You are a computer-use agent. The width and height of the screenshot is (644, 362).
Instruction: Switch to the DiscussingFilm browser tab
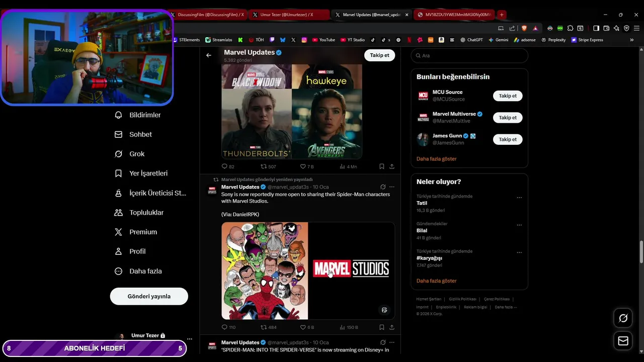pos(209,15)
